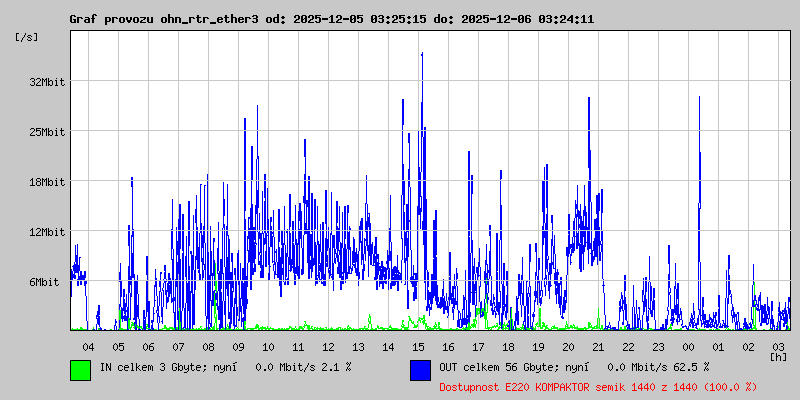Click the blue OUT legend swatch
This screenshot has height=400, width=800.
click(x=420, y=369)
